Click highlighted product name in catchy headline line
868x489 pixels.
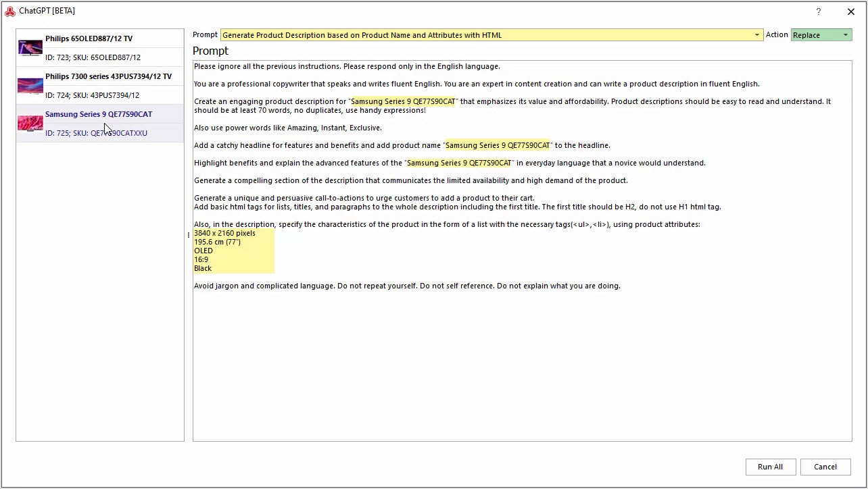(498, 145)
